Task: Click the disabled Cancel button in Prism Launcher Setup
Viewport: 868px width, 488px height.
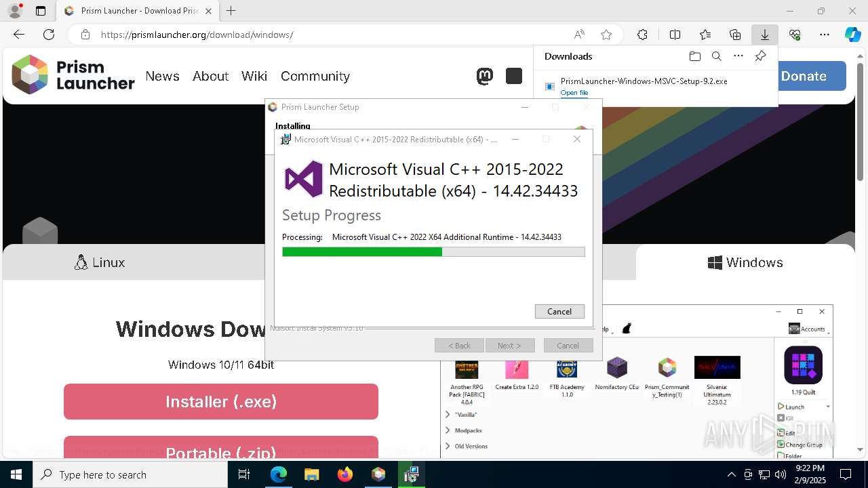Action: click(568, 345)
